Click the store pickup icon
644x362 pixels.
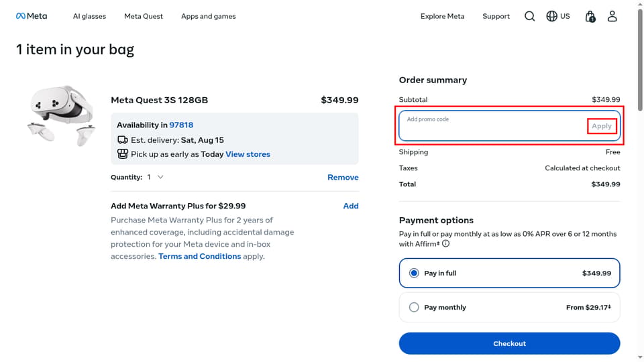pos(122,154)
